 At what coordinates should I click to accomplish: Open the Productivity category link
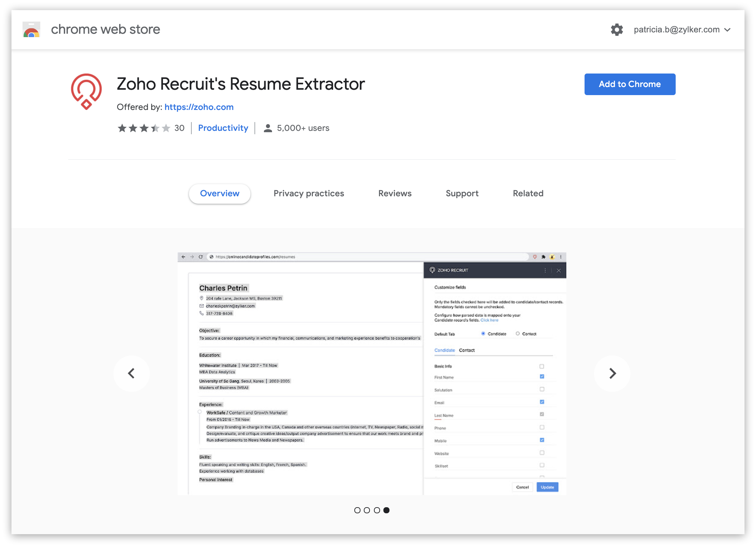(x=223, y=128)
